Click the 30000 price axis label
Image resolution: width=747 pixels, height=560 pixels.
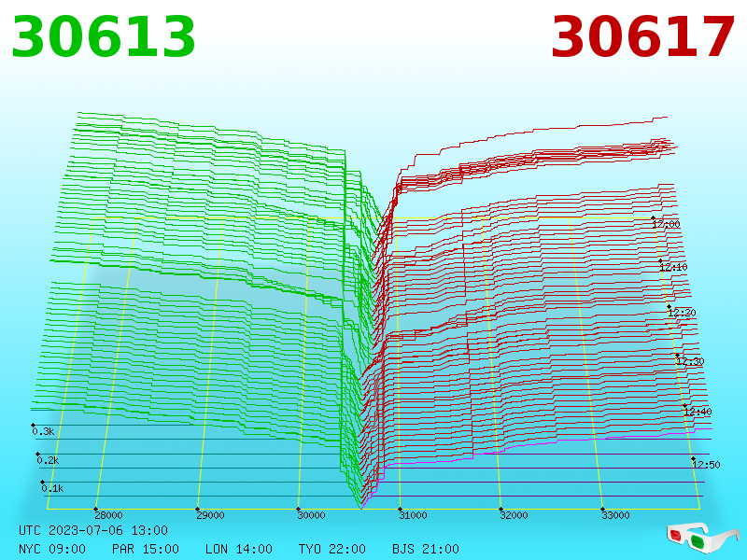coord(311,515)
